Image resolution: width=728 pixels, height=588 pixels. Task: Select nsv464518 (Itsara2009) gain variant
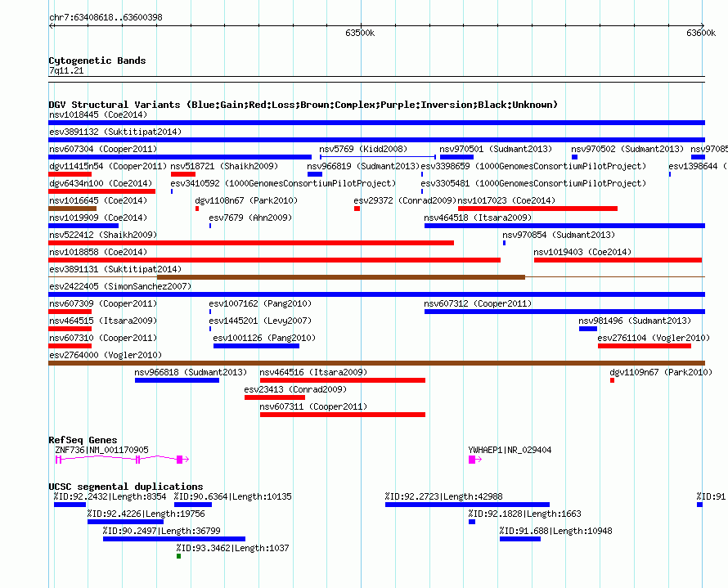pos(564,226)
